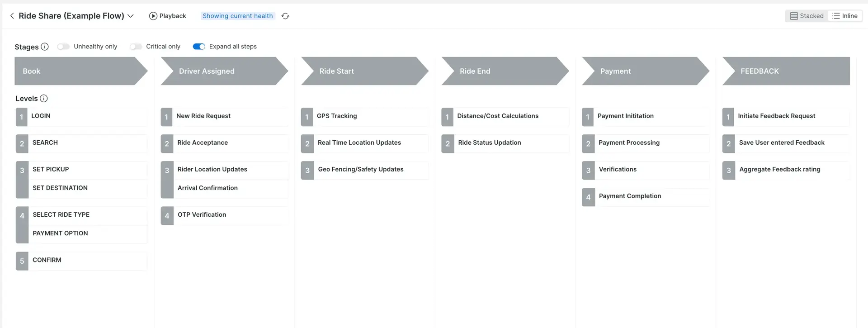
Task: Enable the Unhealthy only toggle
Action: tap(63, 47)
